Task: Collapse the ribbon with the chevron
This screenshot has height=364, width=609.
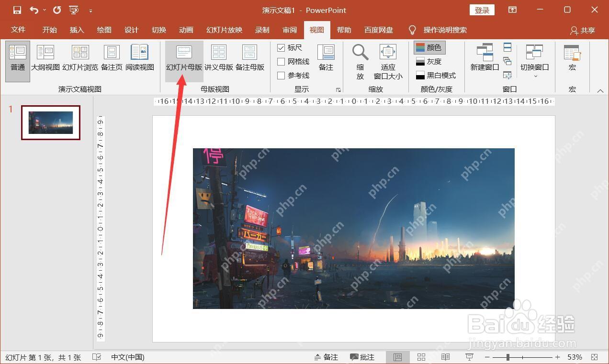Action: click(x=600, y=90)
